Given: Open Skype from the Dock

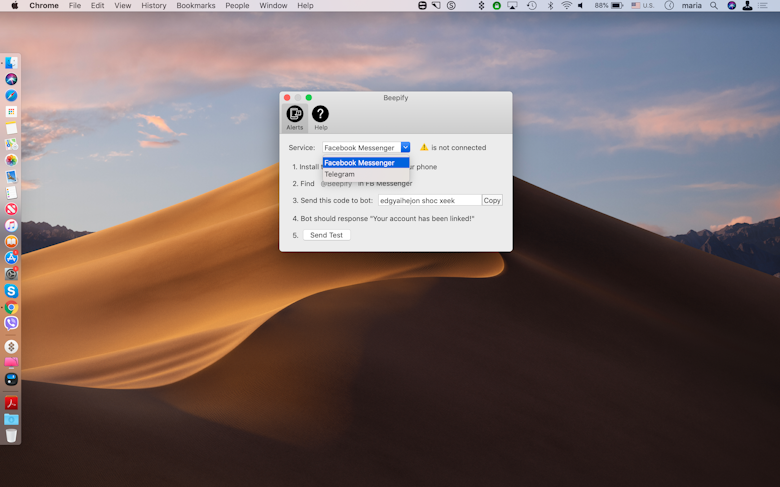Looking at the screenshot, I should [x=11, y=291].
